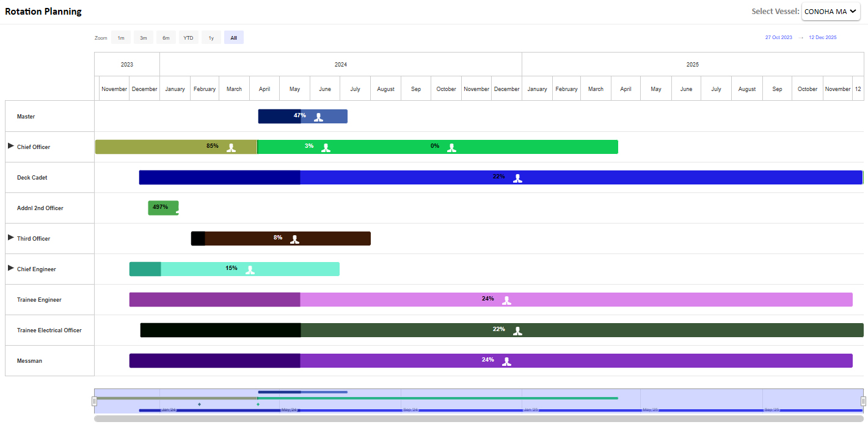Image resolution: width=868 pixels, height=430 pixels.
Task: Click person icon on Third Officer bar
Action: click(294, 239)
